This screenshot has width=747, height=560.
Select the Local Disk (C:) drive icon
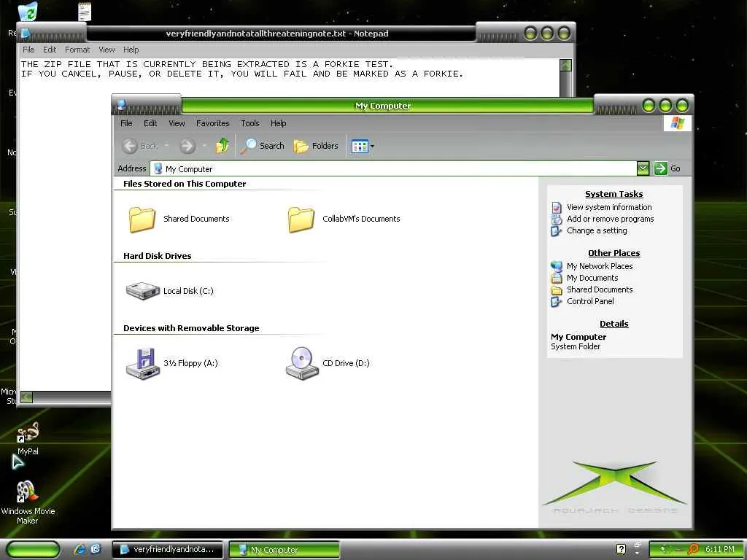point(142,291)
